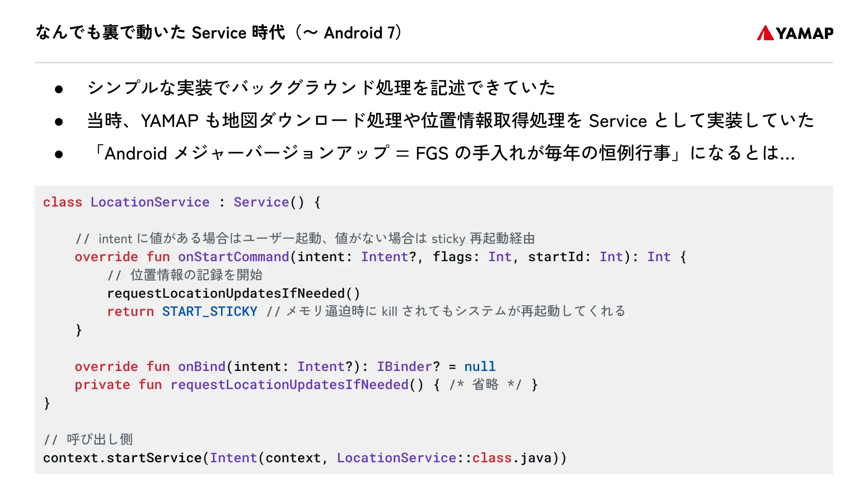Click the 'flags' parameter name

(452, 257)
